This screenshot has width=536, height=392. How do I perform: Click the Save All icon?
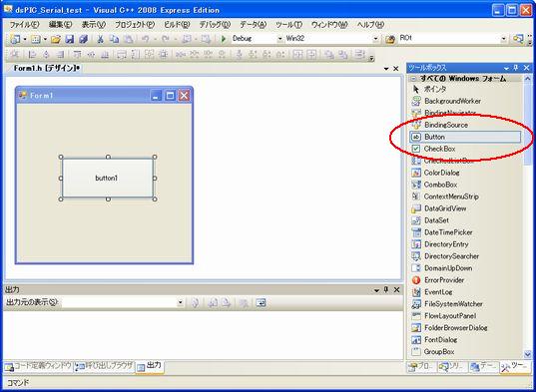pyautogui.click(x=84, y=39)
